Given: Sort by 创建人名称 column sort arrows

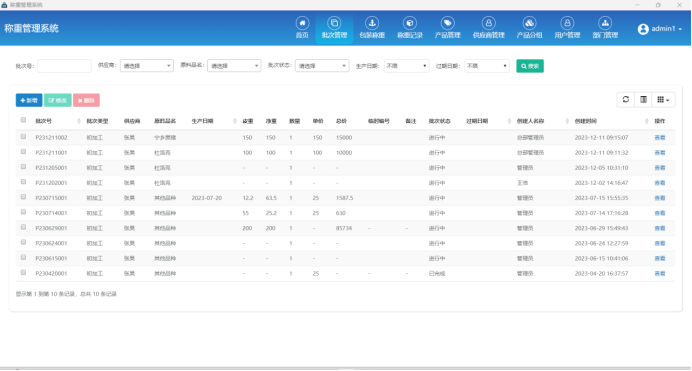Looking at the screenshot, I should 567,121.
